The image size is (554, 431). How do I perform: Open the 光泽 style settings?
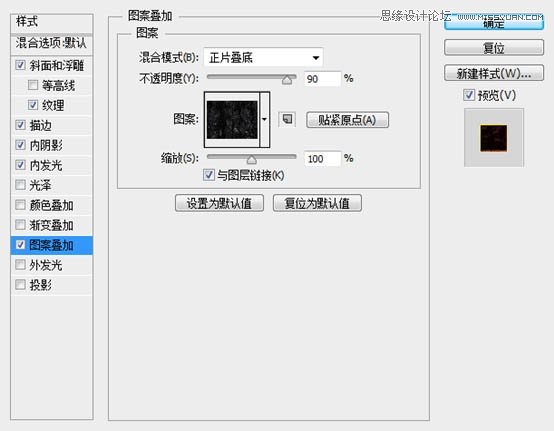pos(41,185)
